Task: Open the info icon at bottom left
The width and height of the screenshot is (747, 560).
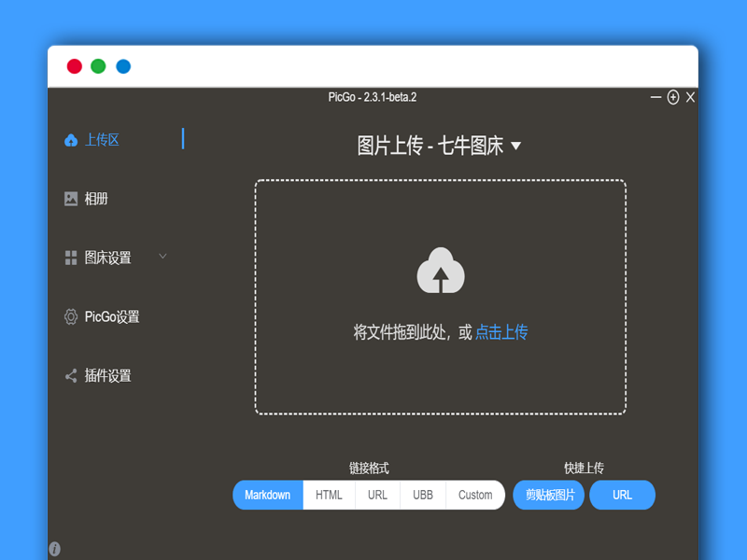Action: (x=55, y=549)
